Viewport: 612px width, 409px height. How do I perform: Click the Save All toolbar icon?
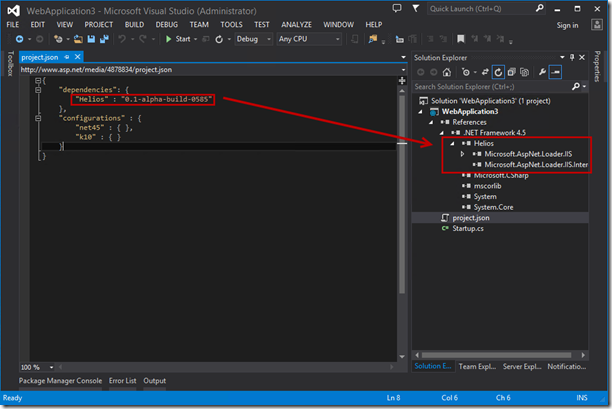(104, 39)
